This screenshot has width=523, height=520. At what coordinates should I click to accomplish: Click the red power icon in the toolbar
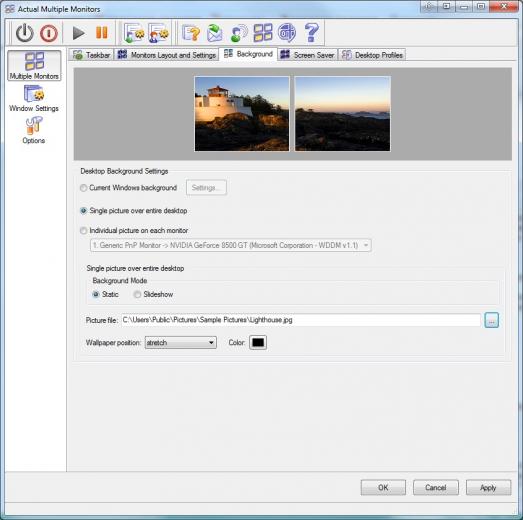(x=49, y=33)
